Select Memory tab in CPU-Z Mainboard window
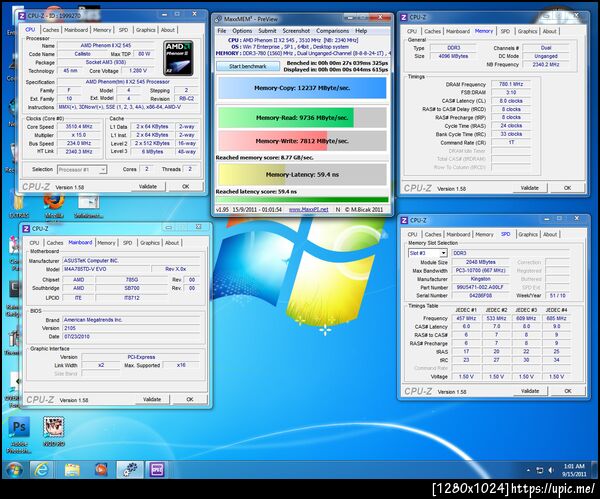Image resolution: width=600 pixels, height=499 pixels. click(106, 243)
